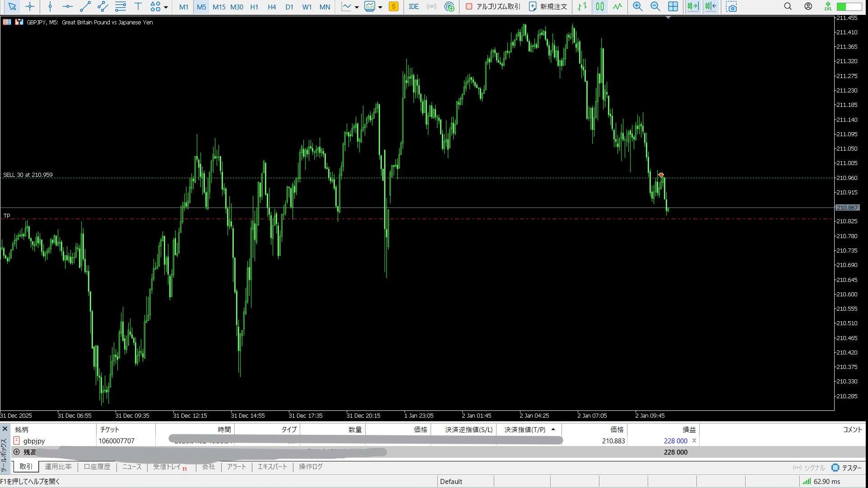Select the crosshair cursor tool
This screenshot has height=488, width=868.
tap(30, 6)
